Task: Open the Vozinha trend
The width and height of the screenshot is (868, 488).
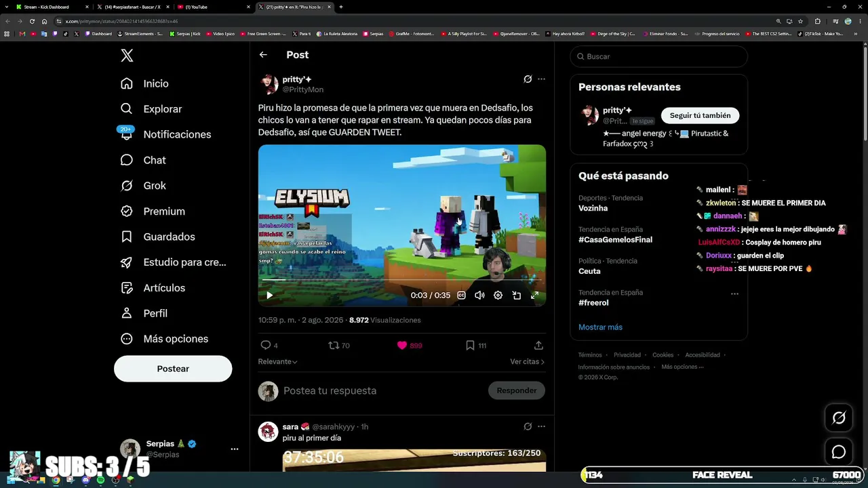Action: click(593, 208)
